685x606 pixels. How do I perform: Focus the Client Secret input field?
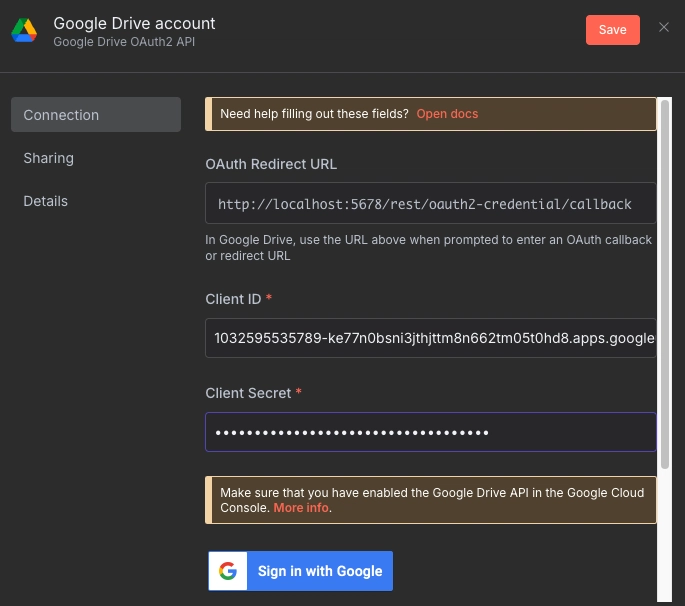pyautogui.click(x=430, y=432)
